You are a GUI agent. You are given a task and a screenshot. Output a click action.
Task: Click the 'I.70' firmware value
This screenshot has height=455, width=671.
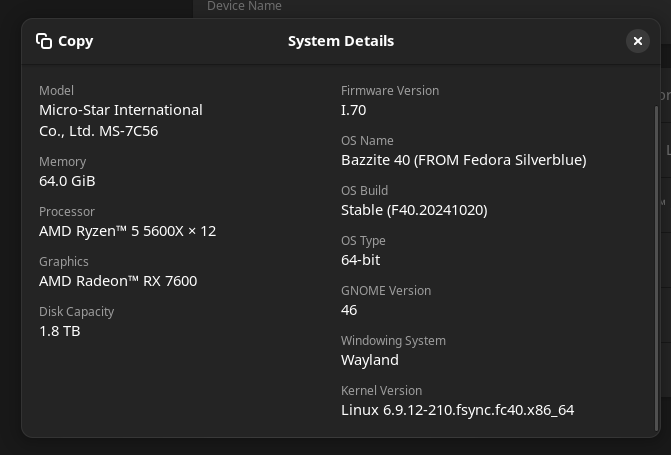tap(353, 110)
